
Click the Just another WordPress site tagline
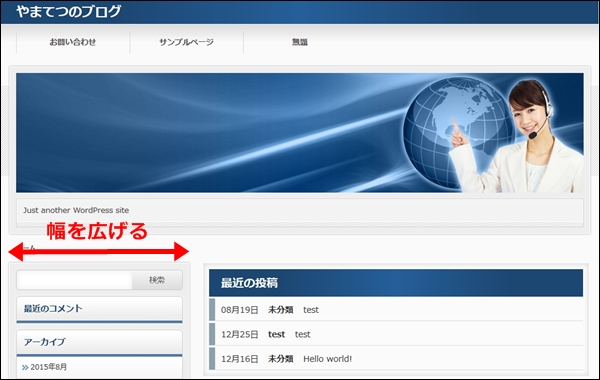pos(76,210)
